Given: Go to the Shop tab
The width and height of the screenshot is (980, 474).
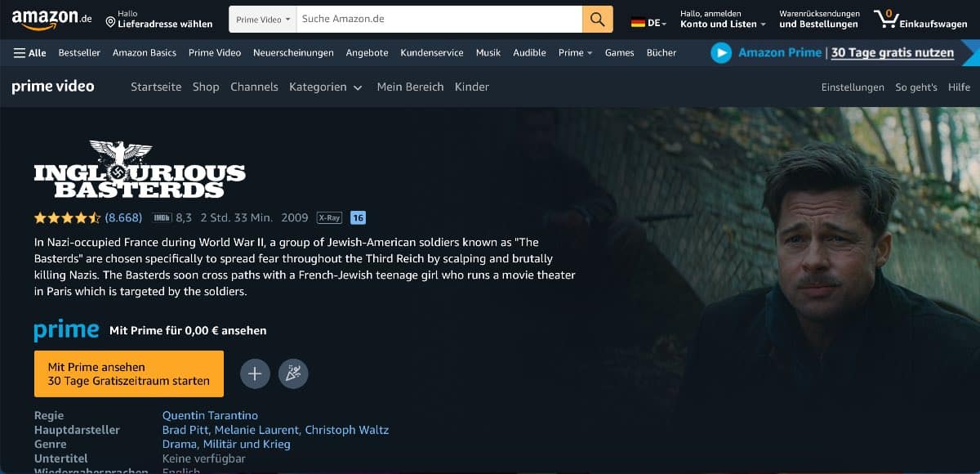Looking at the screenshot, I should pos(206,87).
